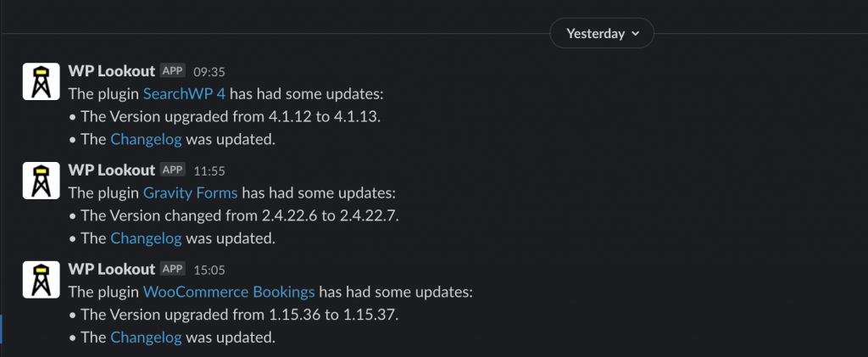Open the WooCommerce Bookings plugin link
The height and width of the screenshot is (357, 868).
click(229, 292)
